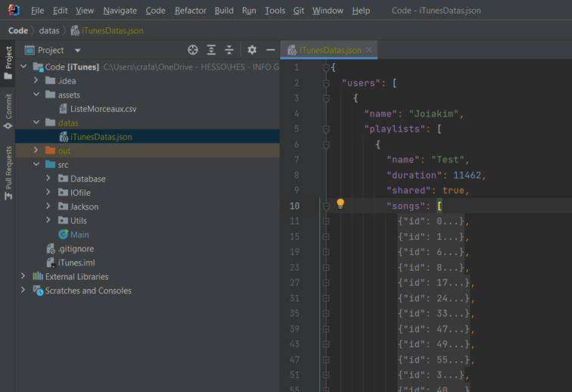Open the Git menu
The image size is (572, 392).
pyautogui.click(x=298, y=11)
